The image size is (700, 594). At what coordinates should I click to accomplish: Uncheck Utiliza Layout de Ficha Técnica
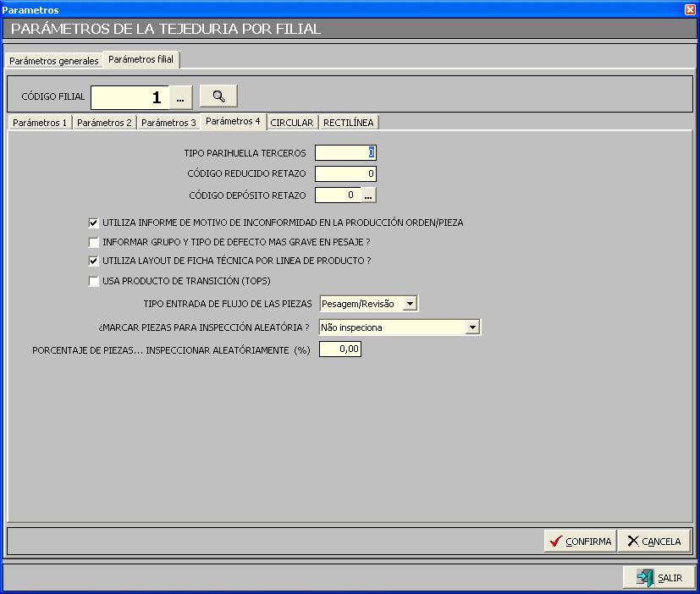94,261
